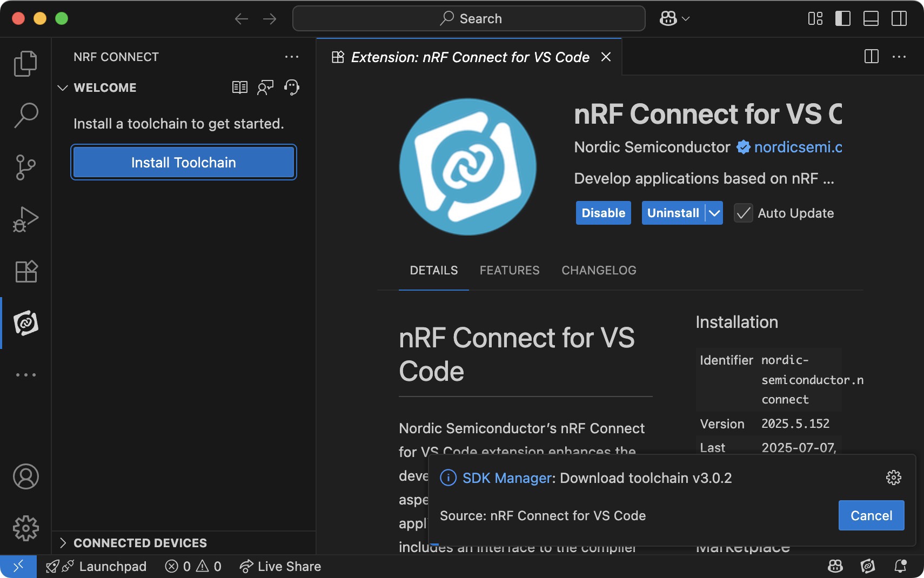The image size is (924, 578).
Task: Click the Search command center field
Action: [469, 18]
